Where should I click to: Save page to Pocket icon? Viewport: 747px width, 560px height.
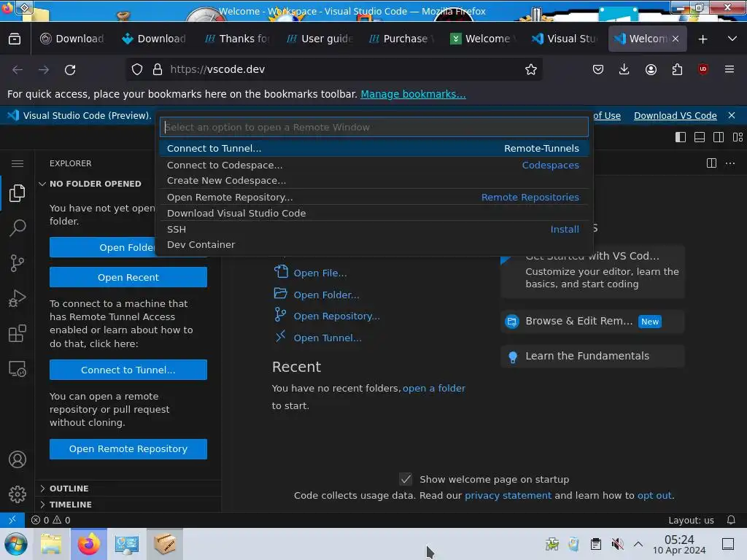(598, 69)
